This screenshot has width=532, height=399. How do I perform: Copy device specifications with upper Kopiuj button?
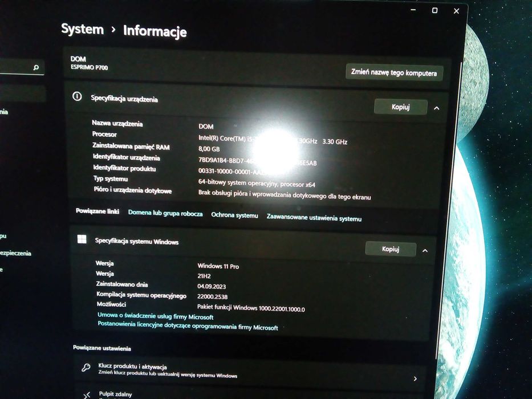400,107
